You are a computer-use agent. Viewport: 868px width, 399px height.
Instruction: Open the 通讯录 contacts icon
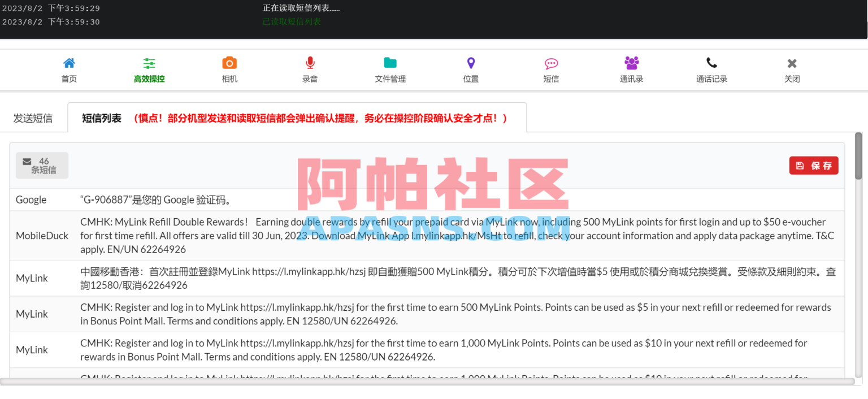tap(631, 68)
